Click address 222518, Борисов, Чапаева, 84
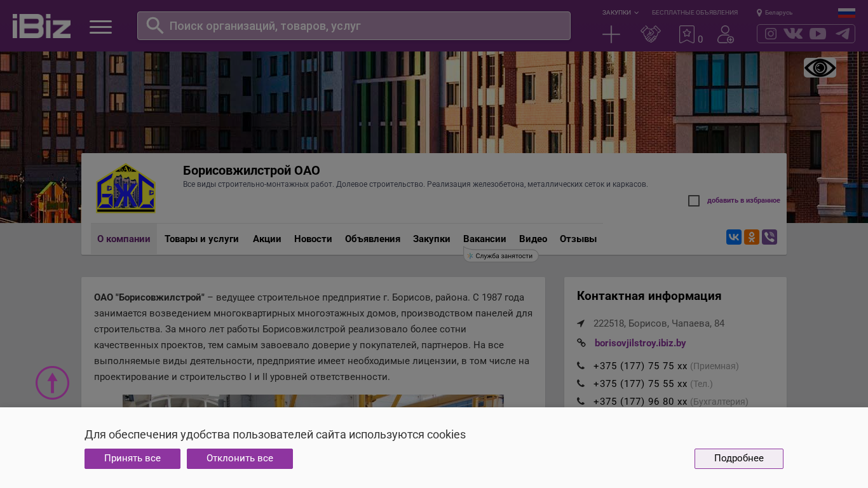868x488 pixels. (659, 323)
